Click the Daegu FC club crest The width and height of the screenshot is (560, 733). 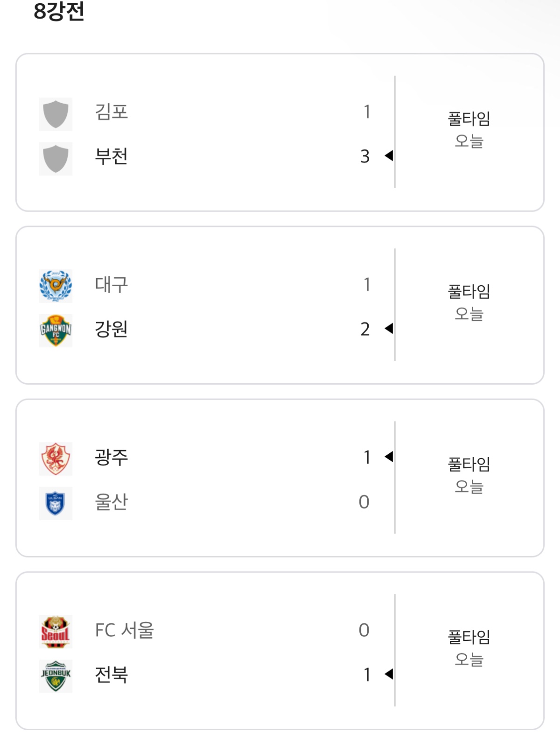click(56, 286)
